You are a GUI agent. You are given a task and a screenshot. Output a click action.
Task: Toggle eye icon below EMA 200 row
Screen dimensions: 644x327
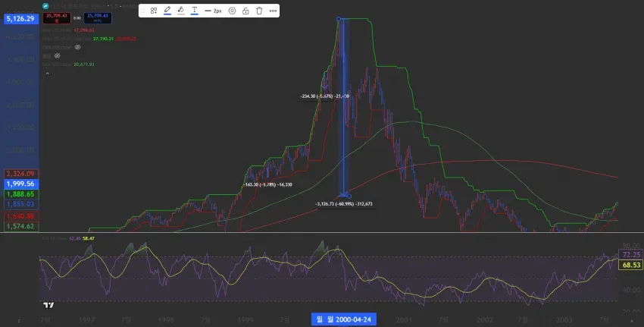57,55
